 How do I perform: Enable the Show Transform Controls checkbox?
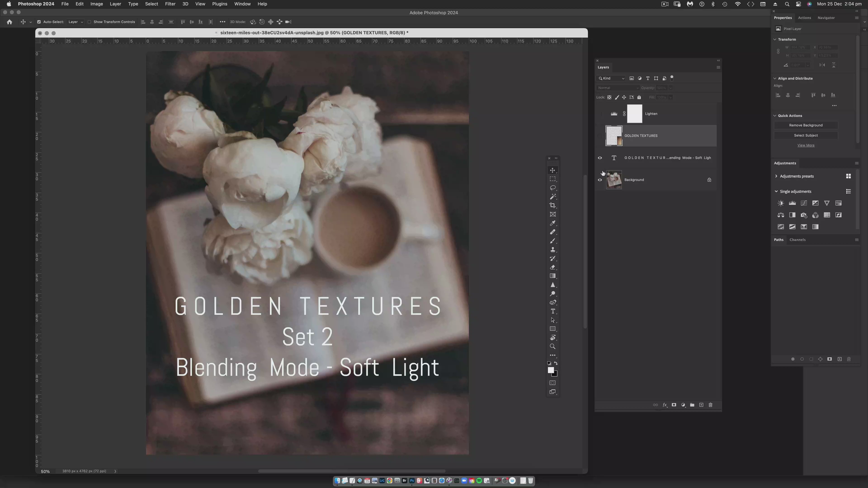tap(89, 22)
